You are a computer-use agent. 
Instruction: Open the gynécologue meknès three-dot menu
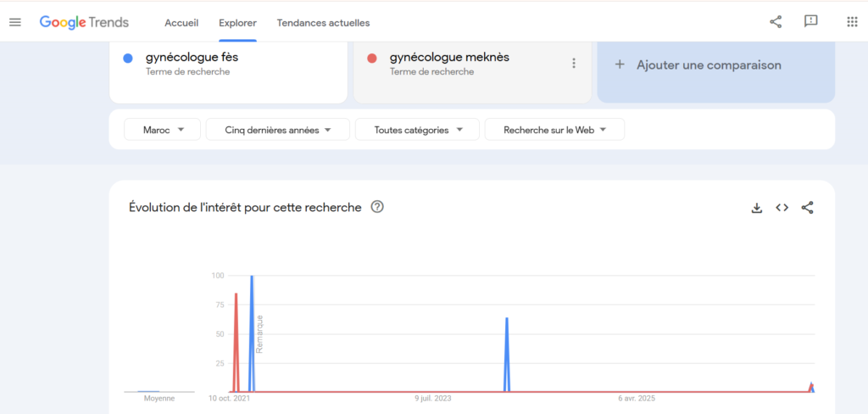pyautogui.click(x=574, y=63)
